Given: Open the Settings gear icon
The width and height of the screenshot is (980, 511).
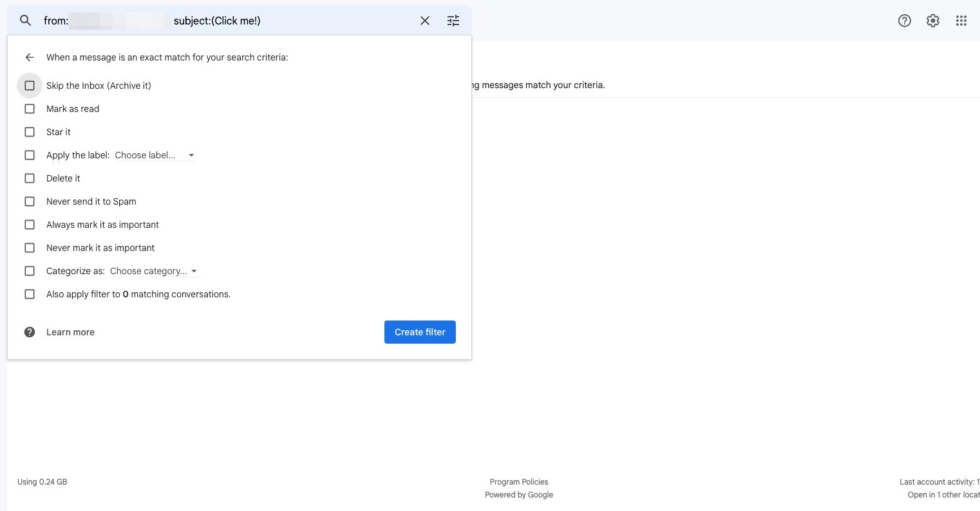Looking at the screenshot, I should tap(933, 21).
